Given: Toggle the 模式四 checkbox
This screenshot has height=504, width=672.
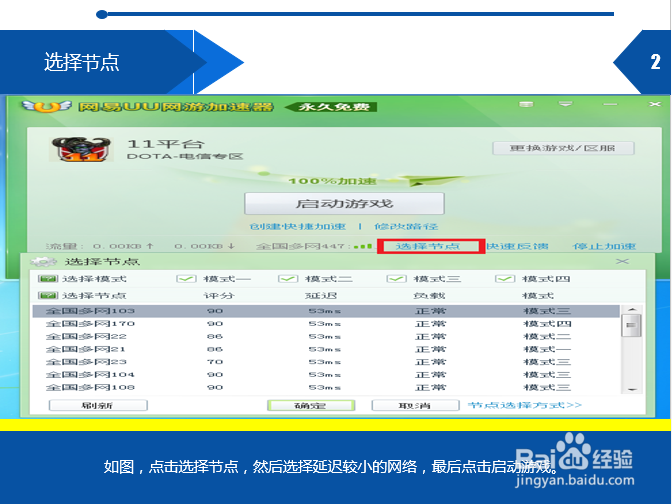Looking at the screenshot, I should pyautogui.click(x=505, y=279).
